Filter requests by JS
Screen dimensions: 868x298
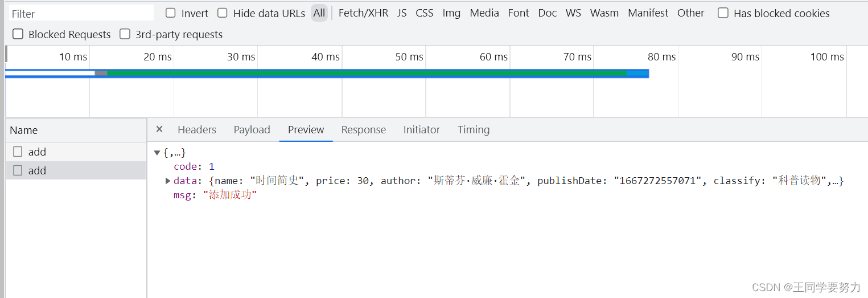[402, 13]
